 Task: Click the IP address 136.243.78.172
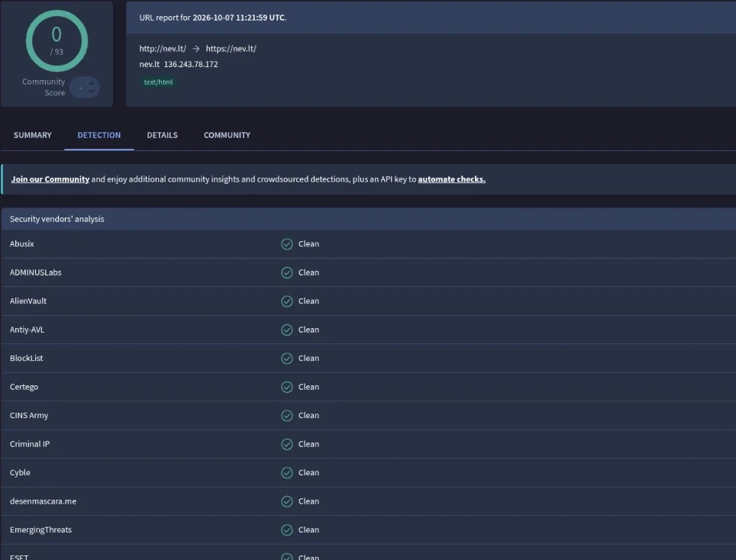[191, 64]
